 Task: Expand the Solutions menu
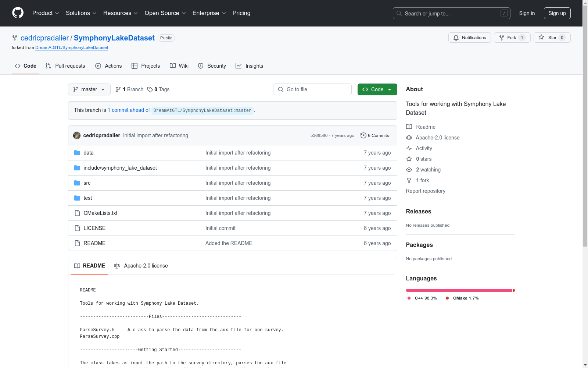point(81,13)
